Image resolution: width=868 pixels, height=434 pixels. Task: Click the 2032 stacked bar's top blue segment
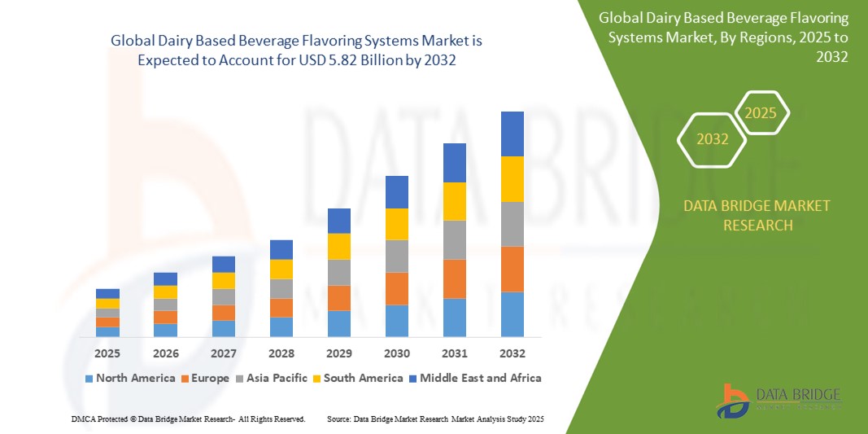(x=512, y=134)
